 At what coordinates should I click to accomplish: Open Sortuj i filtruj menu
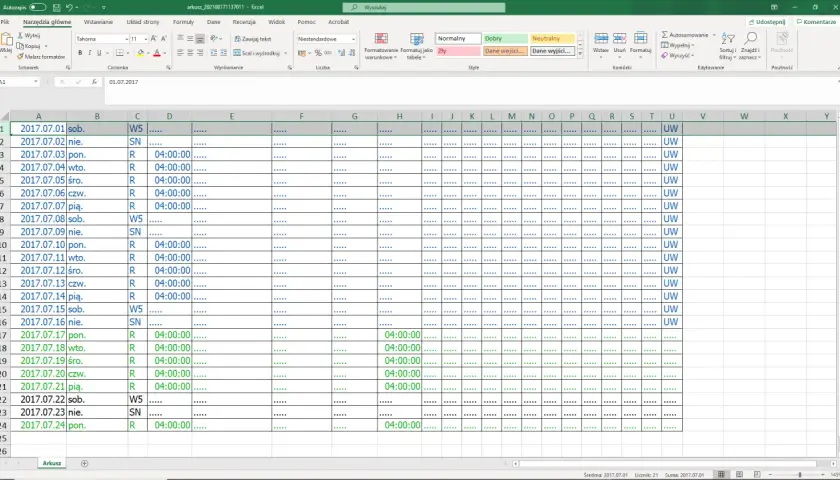point(728,46)
